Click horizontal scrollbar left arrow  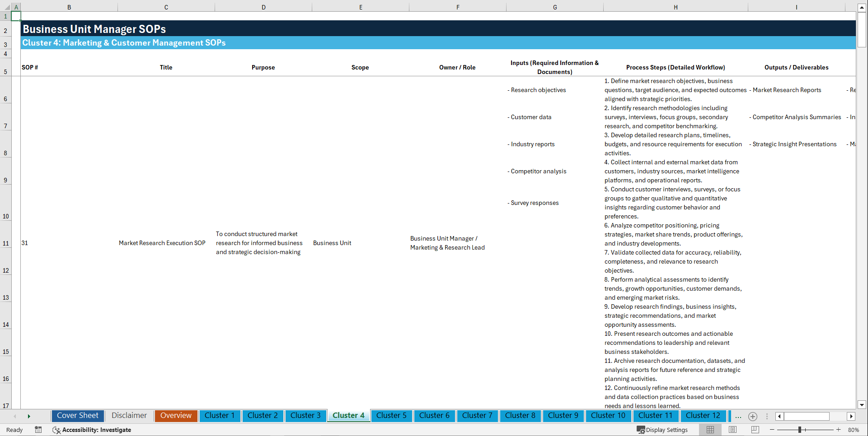[779, 416]
